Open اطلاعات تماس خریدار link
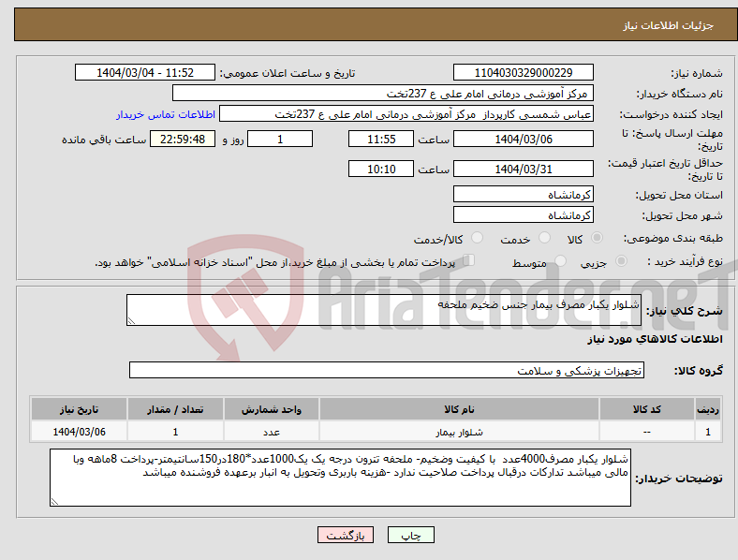This screenshot has height=560, width=738. (x=166, y=114)
